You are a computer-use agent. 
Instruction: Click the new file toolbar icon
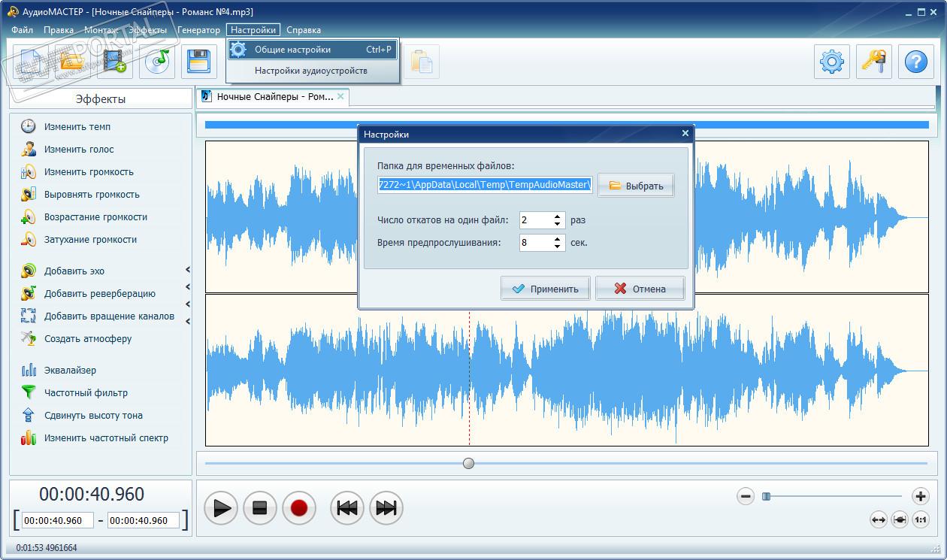click(x=30, y=62)
